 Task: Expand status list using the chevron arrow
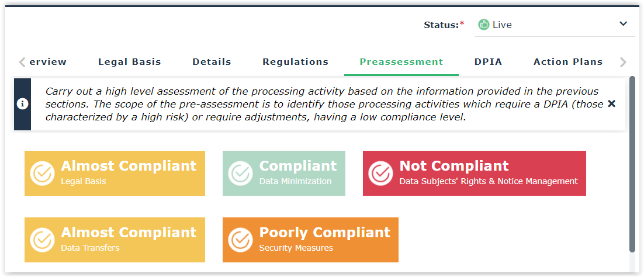(623, 24)
